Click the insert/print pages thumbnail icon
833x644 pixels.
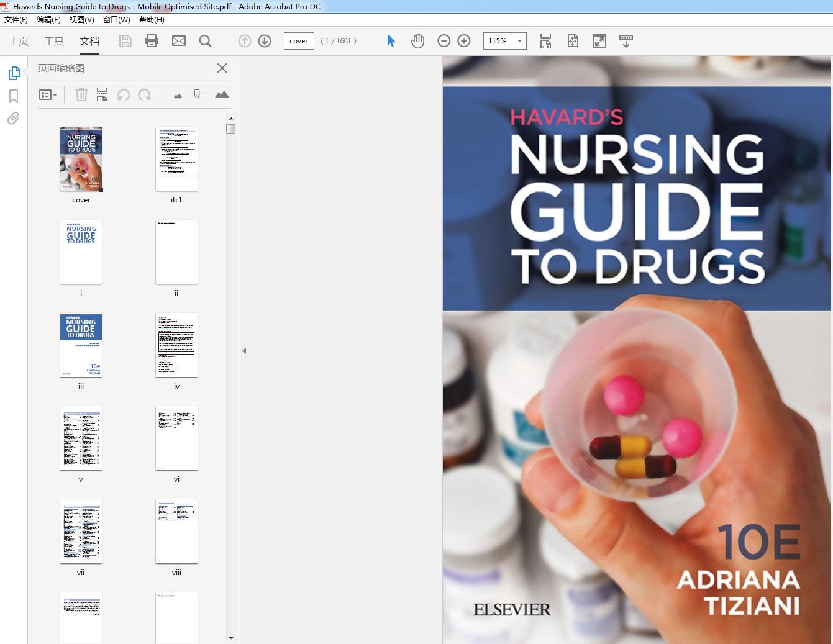coord(102,94)
